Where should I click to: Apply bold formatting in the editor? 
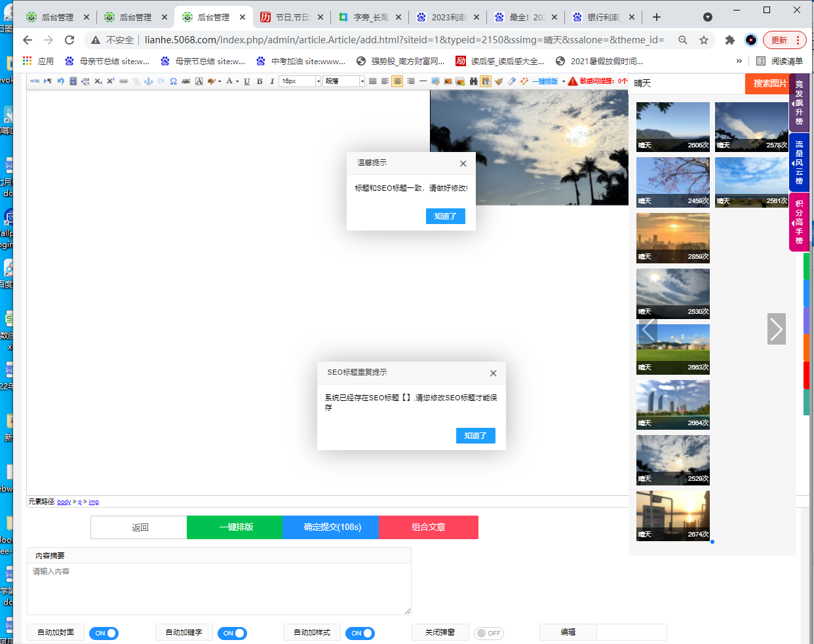[260, 81]
